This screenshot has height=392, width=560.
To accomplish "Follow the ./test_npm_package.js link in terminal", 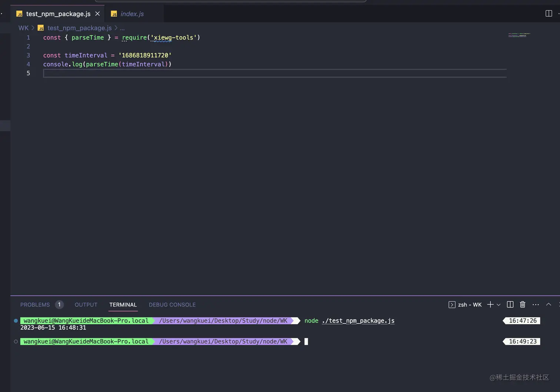I will coord(358,321).
